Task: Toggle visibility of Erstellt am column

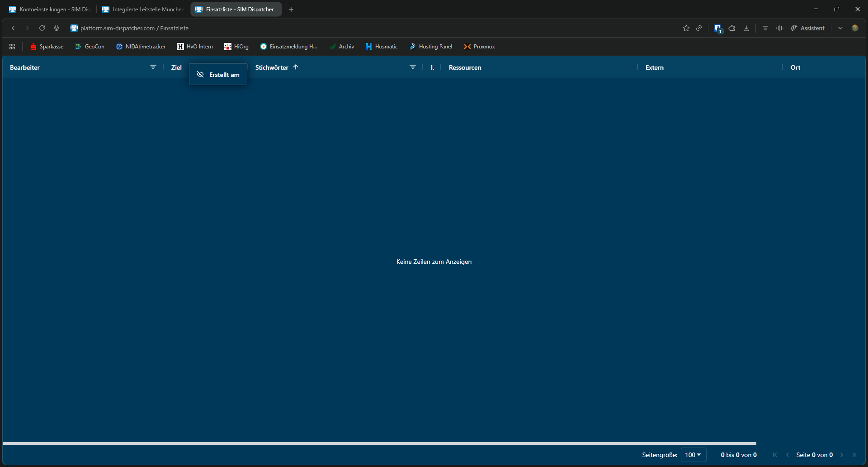Action: point(200,75)
